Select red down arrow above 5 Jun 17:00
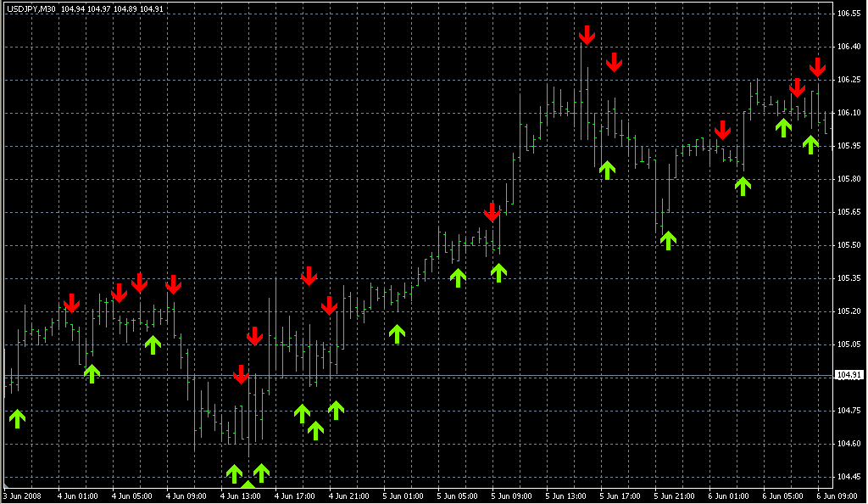Viewport: 868px width, 504px height. [x=614, y=62]
